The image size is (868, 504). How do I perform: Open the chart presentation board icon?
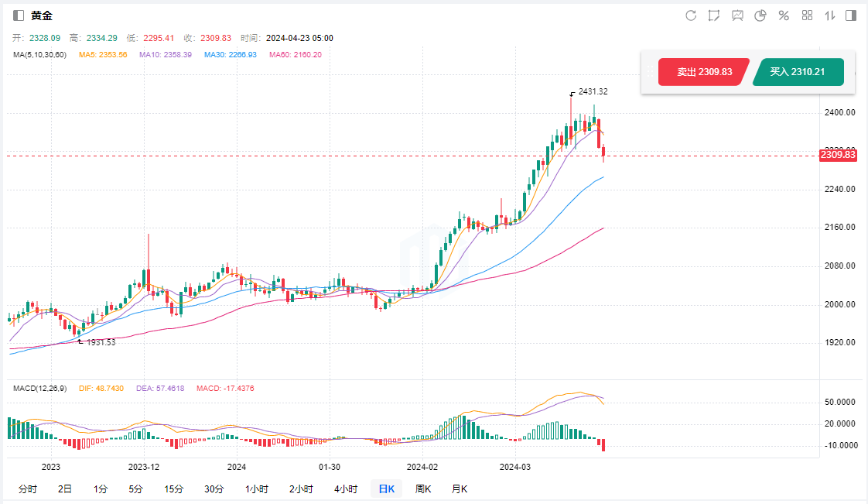737,15
